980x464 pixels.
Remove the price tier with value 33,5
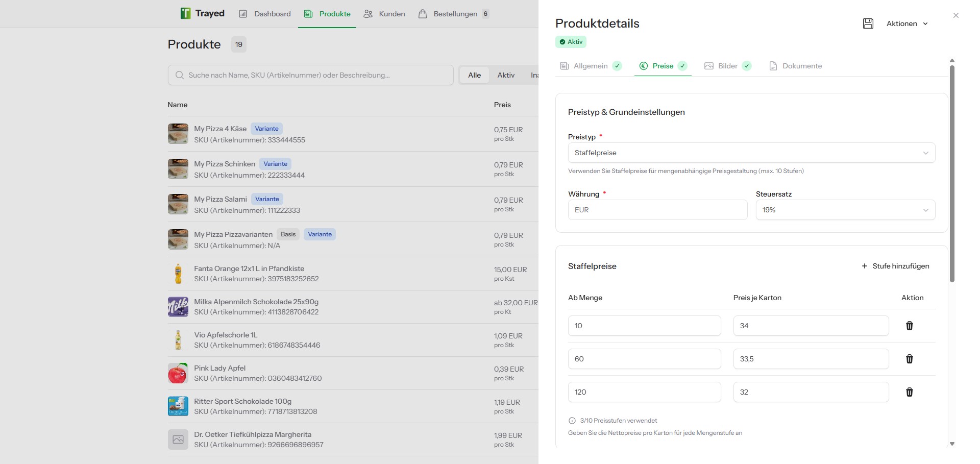909,359
